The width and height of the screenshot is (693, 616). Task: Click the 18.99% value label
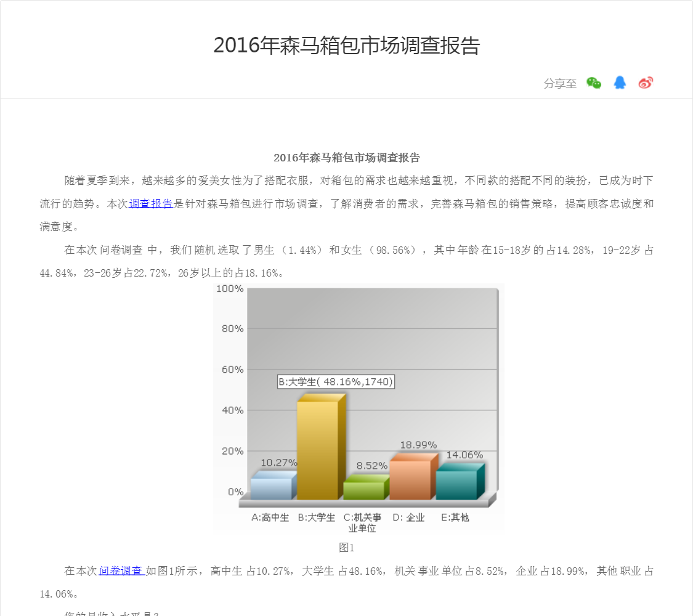[x=418, y=445]
